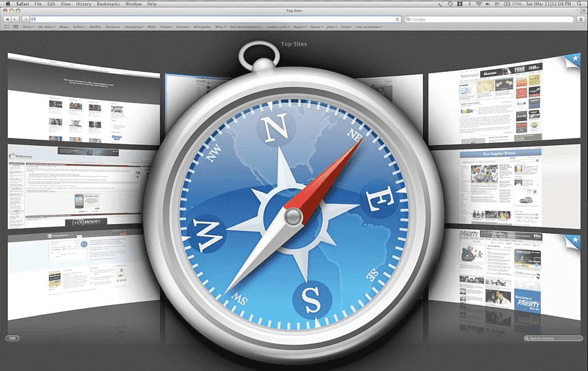Click the Spaces icon in menu bar

(x=459, y=4)
